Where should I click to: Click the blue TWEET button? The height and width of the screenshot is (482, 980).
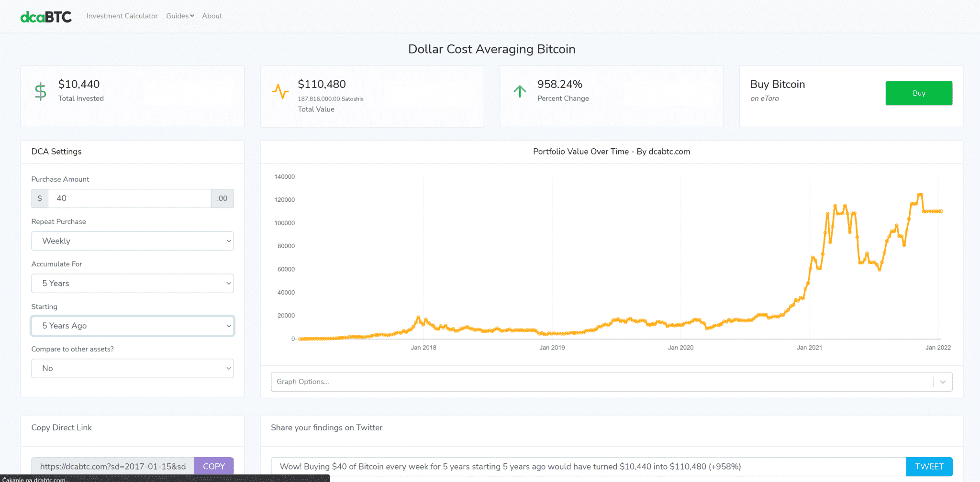pyautogui.click(x=929, y=466)
